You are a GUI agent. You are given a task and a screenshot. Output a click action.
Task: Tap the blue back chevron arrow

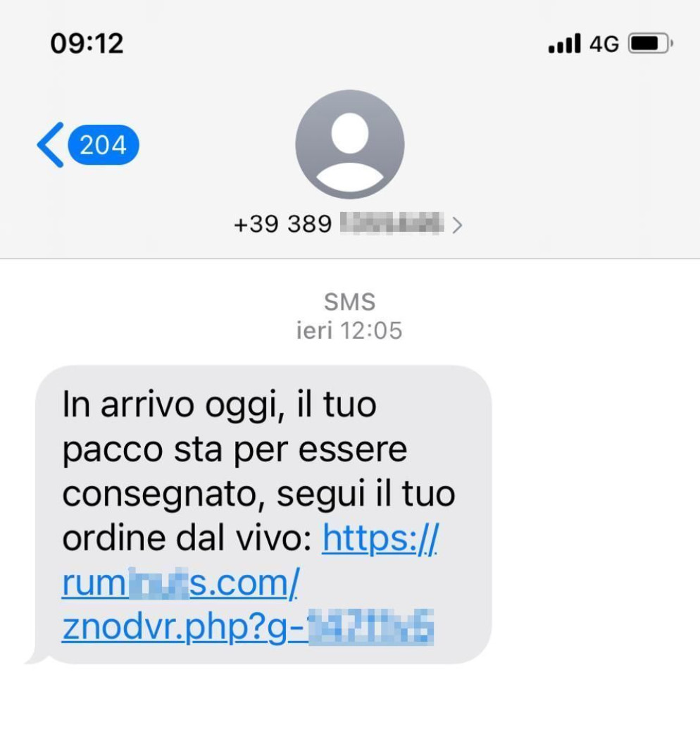(x=51, y=144)
